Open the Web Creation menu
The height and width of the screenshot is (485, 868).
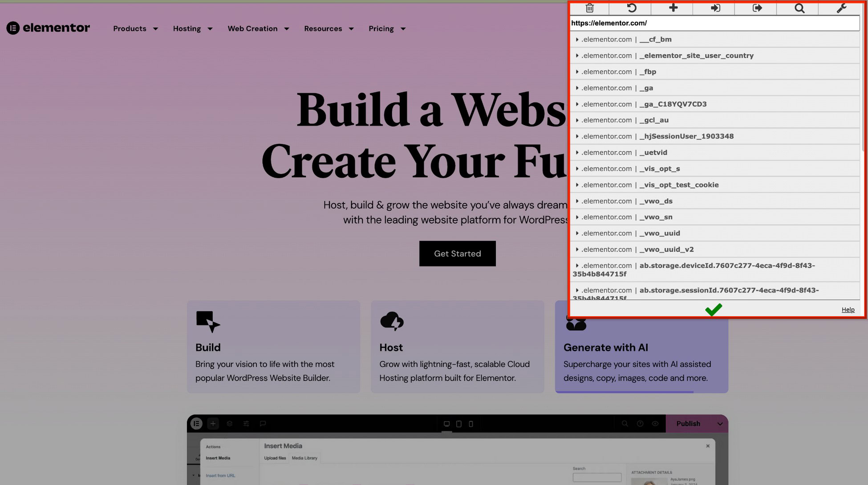[258, 29]
